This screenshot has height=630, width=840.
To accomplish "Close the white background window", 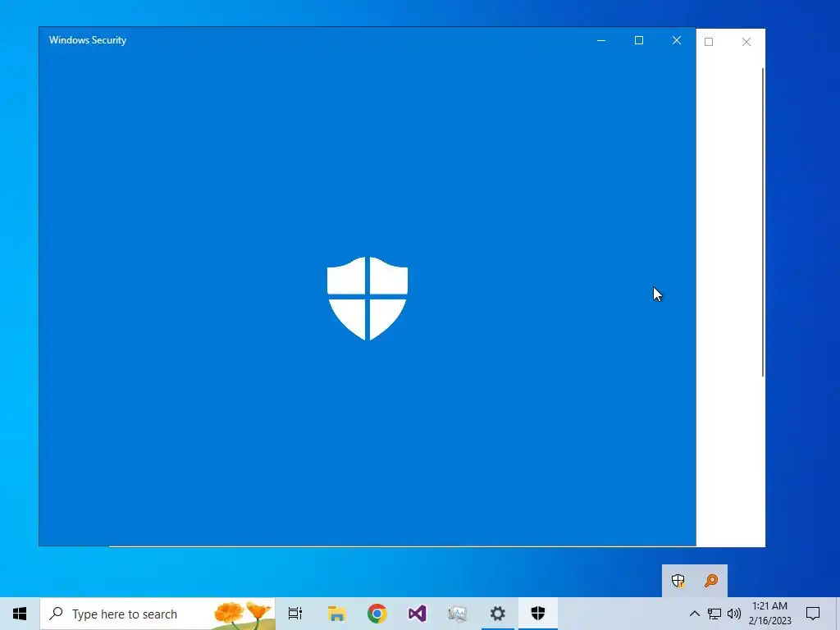I will click(746, 42).
